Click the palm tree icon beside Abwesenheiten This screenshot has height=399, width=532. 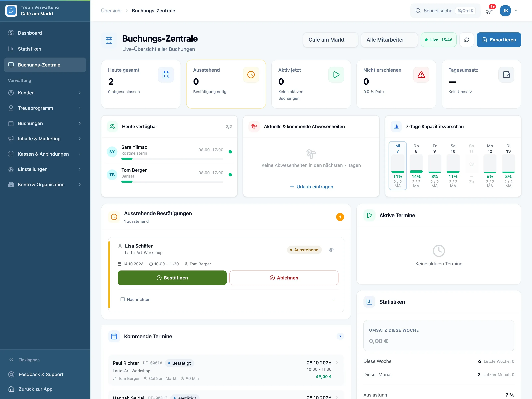(x=254, y=127)
